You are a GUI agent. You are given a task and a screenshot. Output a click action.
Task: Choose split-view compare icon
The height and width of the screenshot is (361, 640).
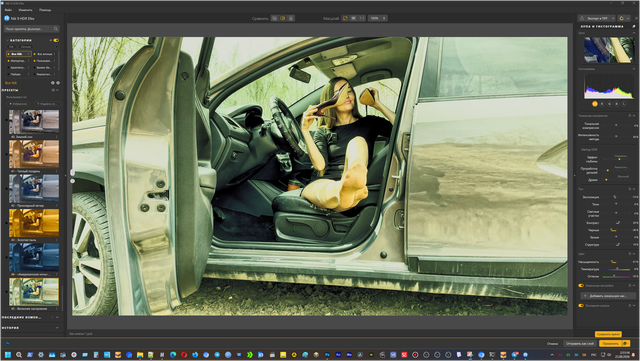[x=282, y=18]
